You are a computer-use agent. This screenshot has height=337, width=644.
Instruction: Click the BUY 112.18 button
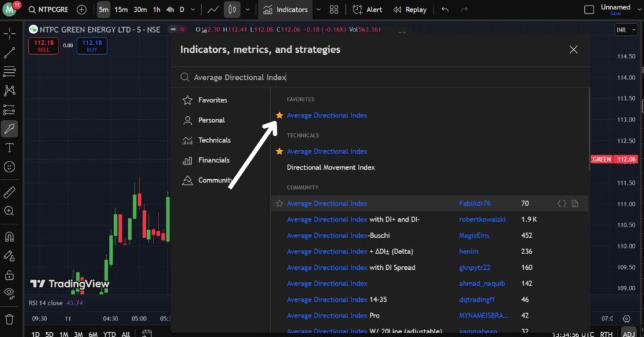pyautogui.click(x=92, y=45)
